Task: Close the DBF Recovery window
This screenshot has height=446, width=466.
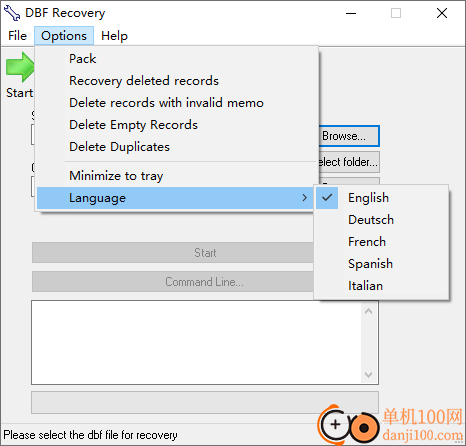Action: click(x=442, y=13)
